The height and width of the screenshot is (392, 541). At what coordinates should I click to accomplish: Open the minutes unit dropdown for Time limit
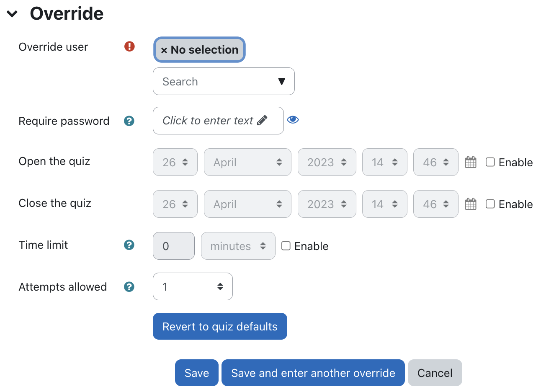[238, 246]
